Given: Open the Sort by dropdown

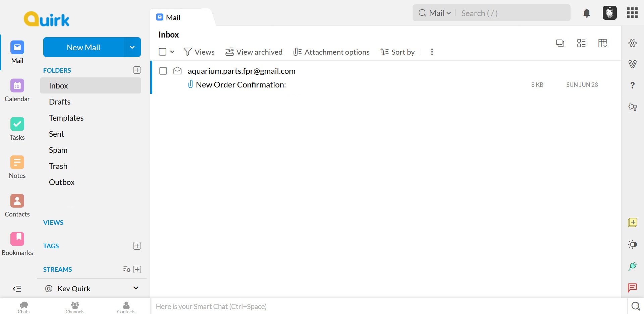Looking at the screenshot, I should point(397,52).
